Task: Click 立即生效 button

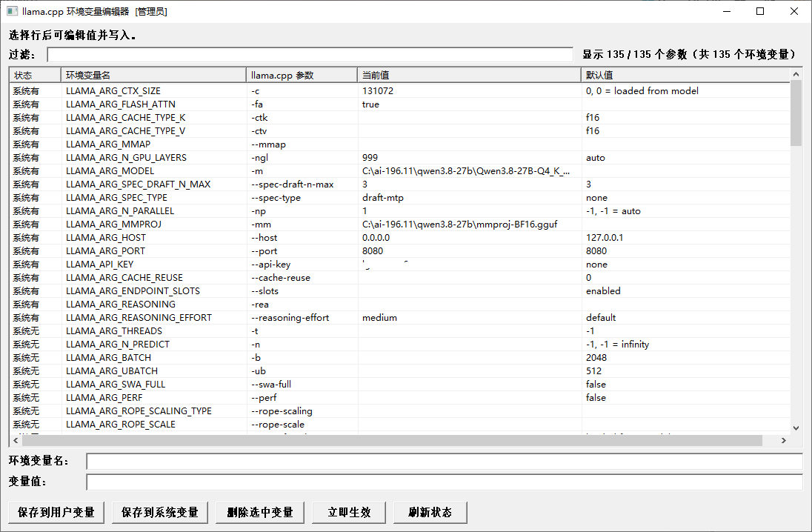Action: coord(349,512)
